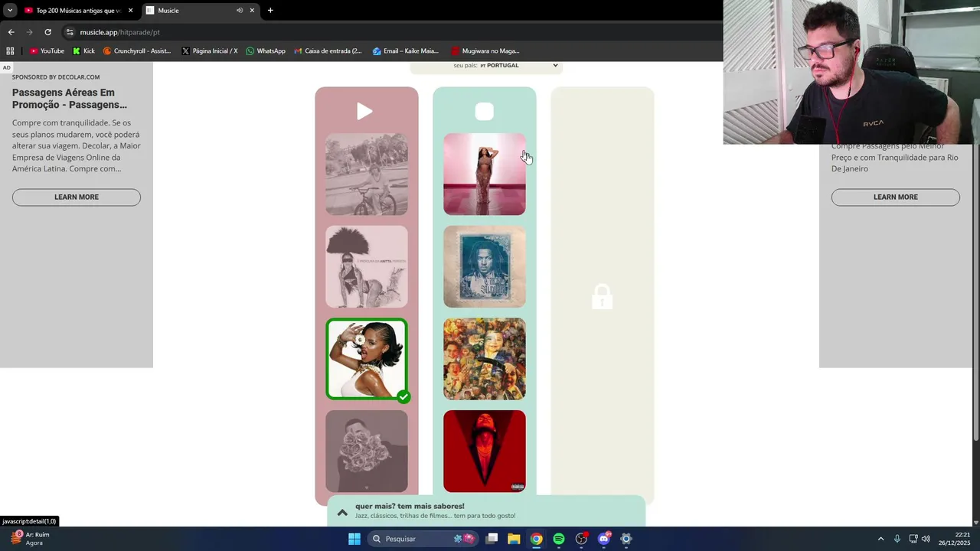Screen dimensions: 980x551
Task: Open the Mugiwara no Maga bookmark
Action: pyautogui.click(x=485, y=51)
